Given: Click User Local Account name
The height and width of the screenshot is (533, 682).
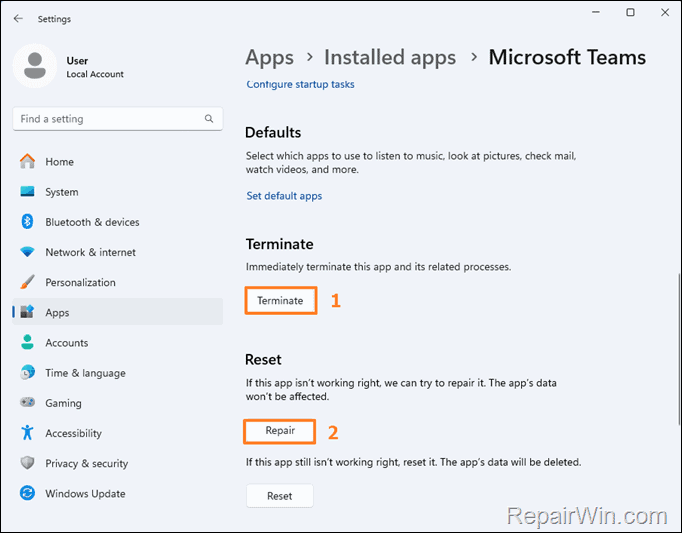Looking at the screenshot, I should [95, 67].
